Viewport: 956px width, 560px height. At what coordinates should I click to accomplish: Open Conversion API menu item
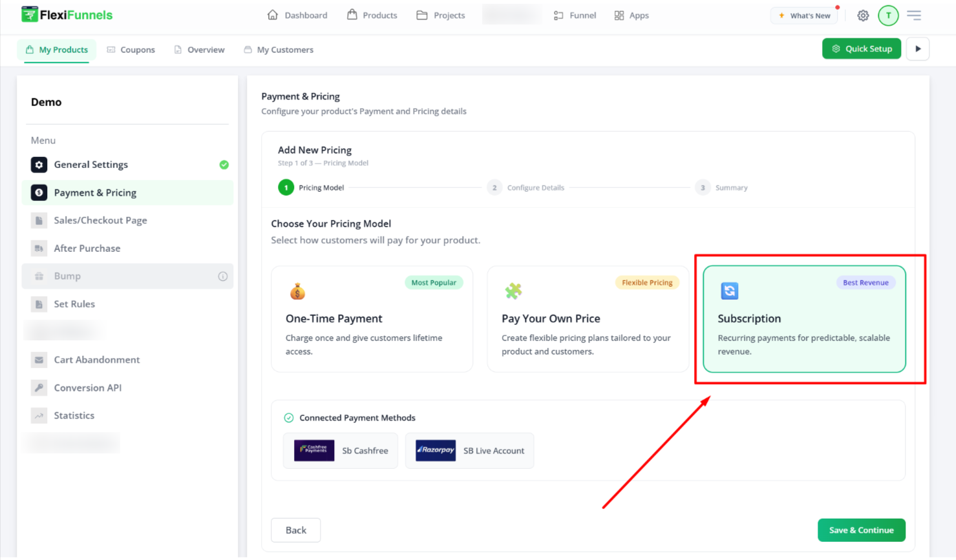tap(127, 388)
